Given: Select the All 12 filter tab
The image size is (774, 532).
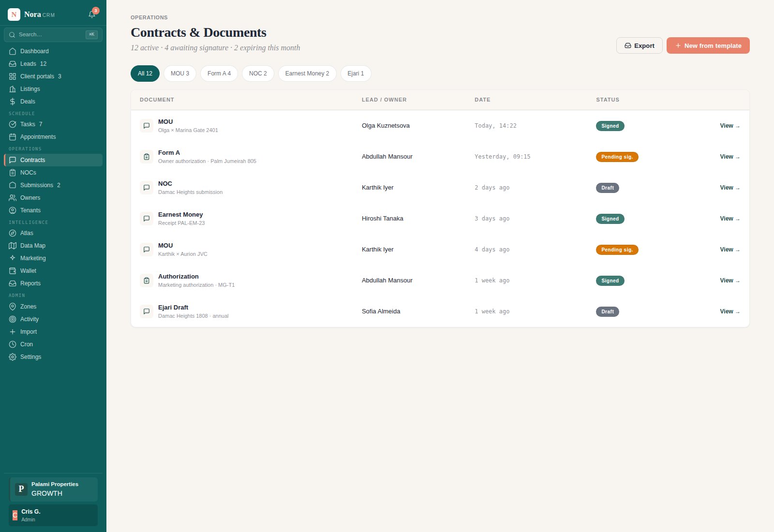Looking at the screenshot, I should click(x=145, y=74).
